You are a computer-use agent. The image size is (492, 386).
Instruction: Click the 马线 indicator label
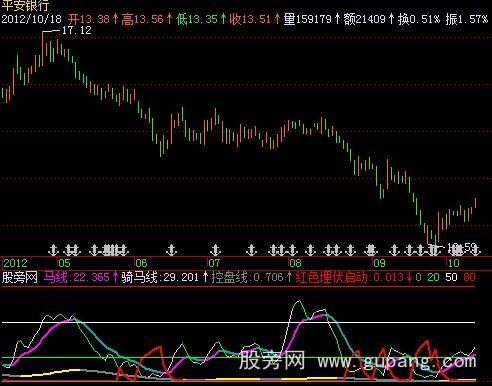pyautogui.click(x=56, y=277)
